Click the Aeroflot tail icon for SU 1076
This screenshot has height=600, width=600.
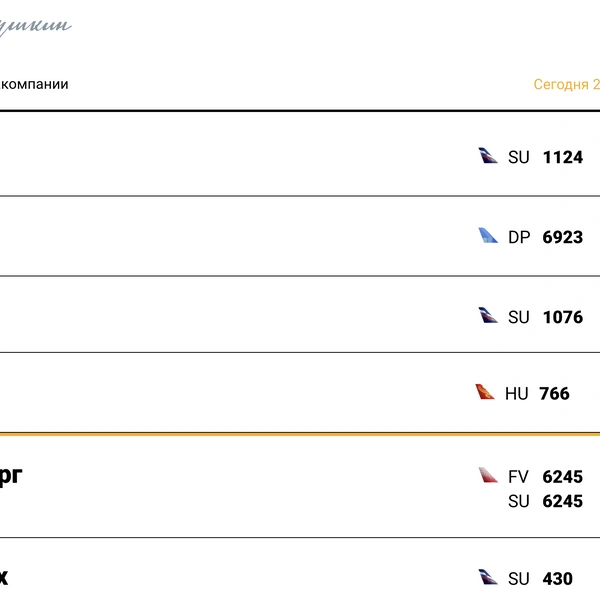point(488,315)
